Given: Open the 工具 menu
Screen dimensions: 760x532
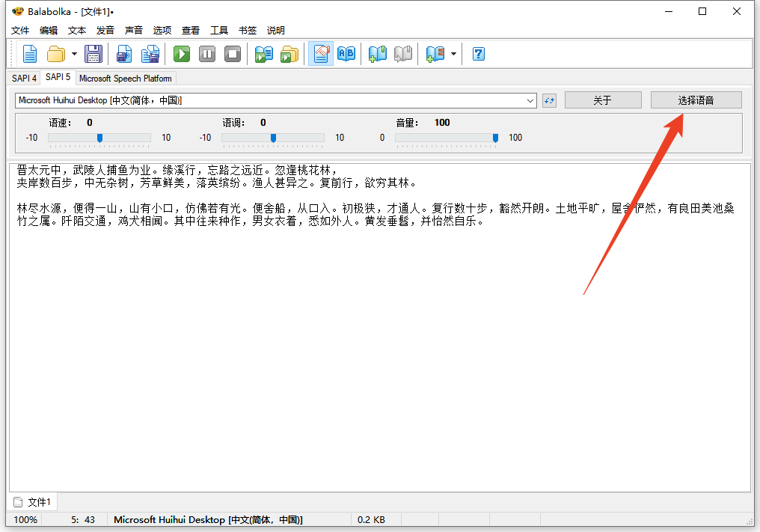Looking at the screenshot, I should click(219, 31).
